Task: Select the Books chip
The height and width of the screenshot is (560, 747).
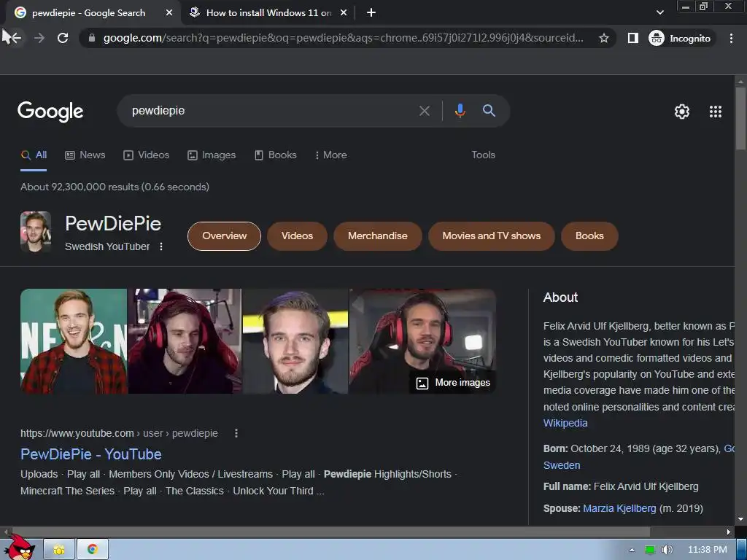Action: click(x=589, y=236)
